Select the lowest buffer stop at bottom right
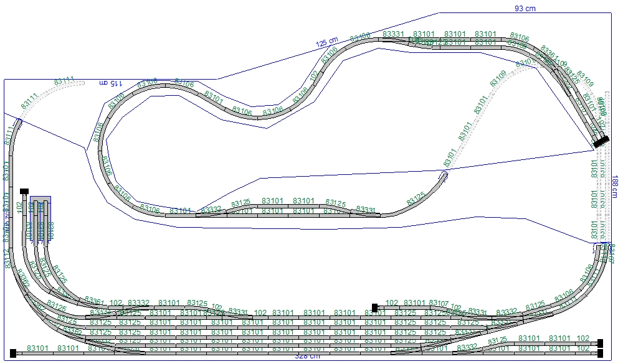This screenshot has width=623, height=364. click(601, 353)
